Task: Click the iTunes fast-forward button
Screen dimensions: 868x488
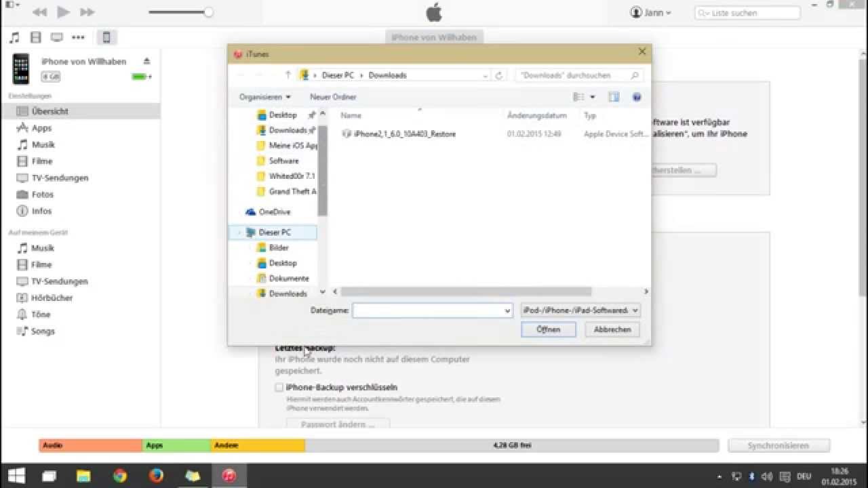Action: point(87,12)
